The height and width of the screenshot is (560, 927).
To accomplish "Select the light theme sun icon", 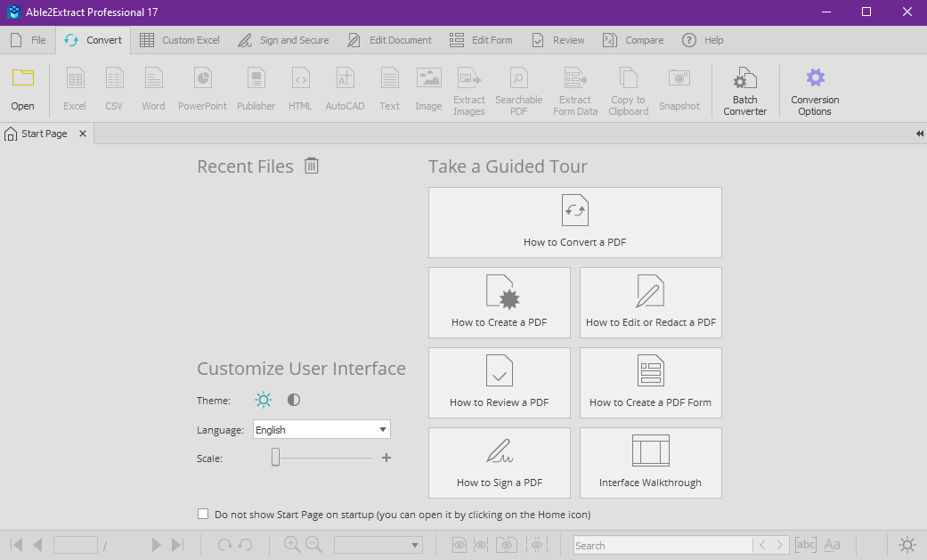I will pos(263,401).
